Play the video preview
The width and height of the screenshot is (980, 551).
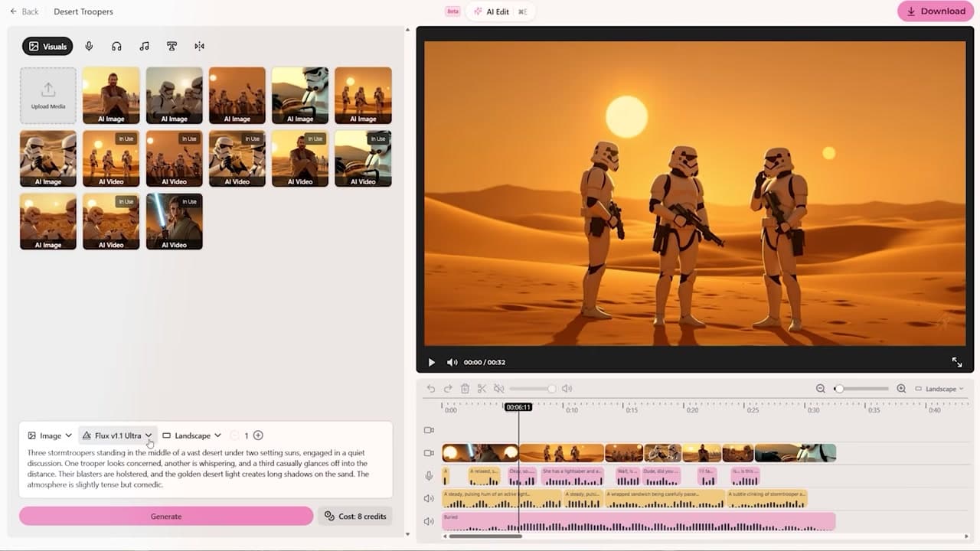click(x=431, y=362)
